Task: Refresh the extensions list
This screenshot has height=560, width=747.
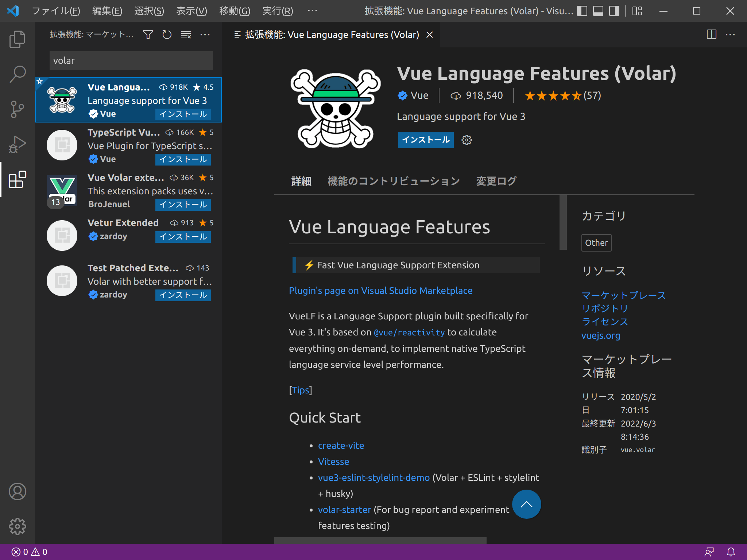Action: pos(167,35)
